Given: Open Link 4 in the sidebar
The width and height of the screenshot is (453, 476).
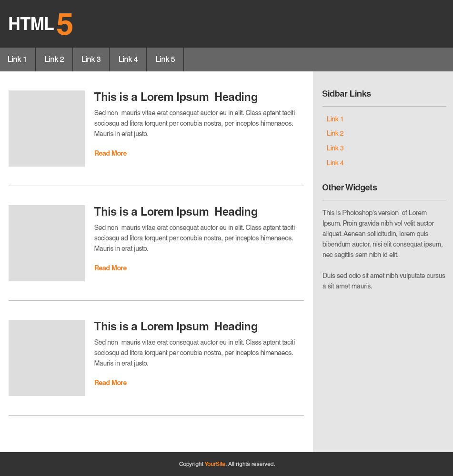Looking at the screenshot, I should point(335,163).
